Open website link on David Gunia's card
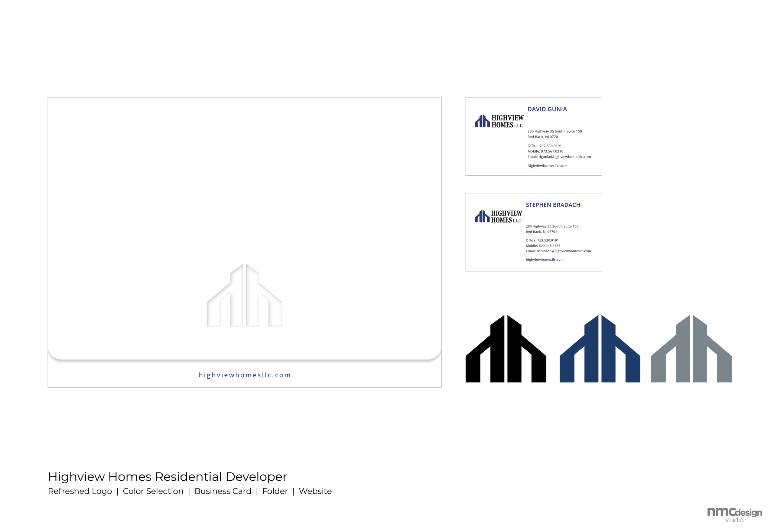The image size is (774, 532). 547,166
